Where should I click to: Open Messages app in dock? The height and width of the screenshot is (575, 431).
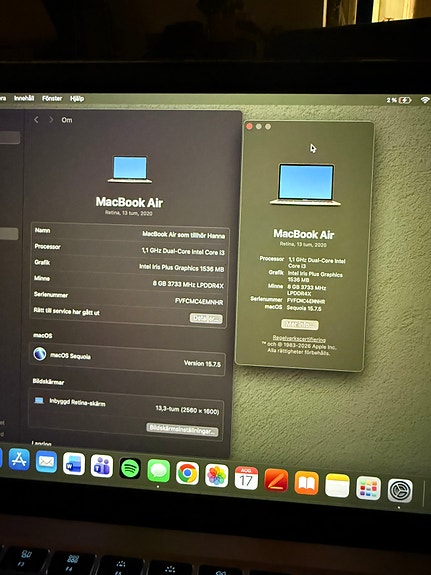click(158, 471)
